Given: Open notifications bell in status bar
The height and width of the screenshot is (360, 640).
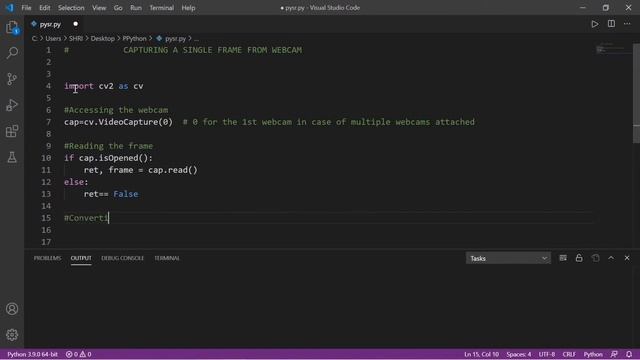Looking at the screenshot, I should [629, 354].
